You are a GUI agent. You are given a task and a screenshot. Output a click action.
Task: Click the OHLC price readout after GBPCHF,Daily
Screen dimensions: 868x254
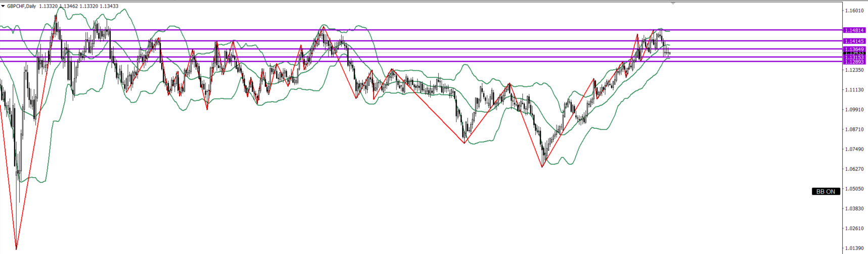coord(79,6)
